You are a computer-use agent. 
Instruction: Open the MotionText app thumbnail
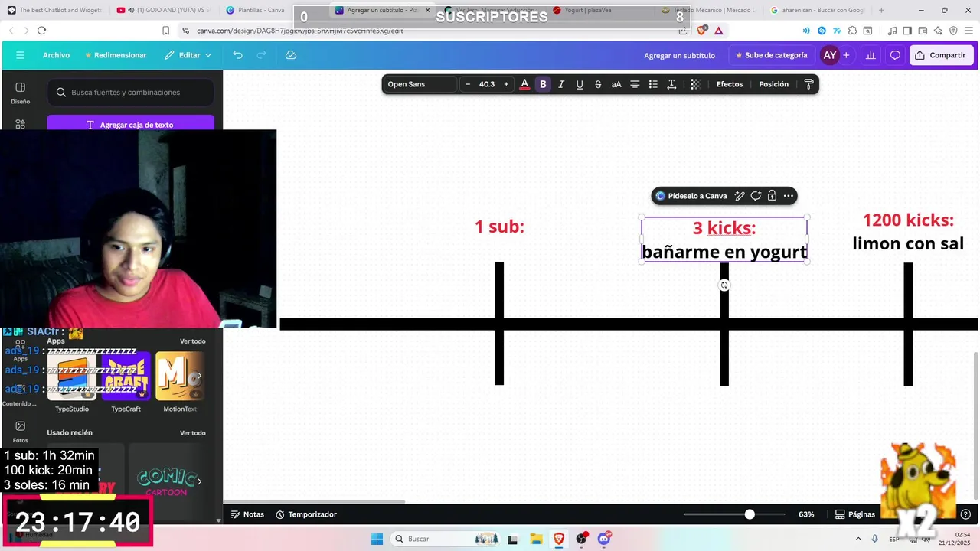[180, 376]
